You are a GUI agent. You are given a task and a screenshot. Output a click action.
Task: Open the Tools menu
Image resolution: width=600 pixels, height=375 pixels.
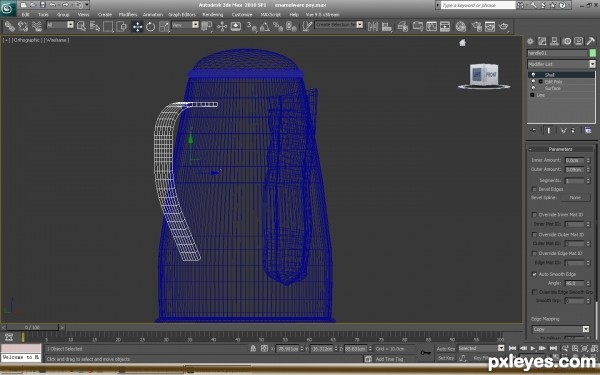coord(43,15)
